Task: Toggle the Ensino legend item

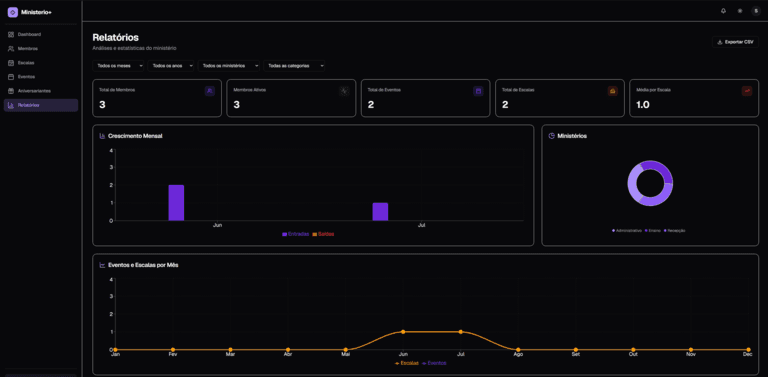Action: pos(653,231)
